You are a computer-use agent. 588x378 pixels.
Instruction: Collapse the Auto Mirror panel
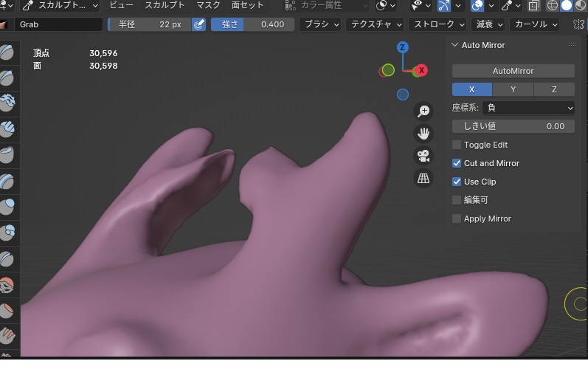click(x=455, y=45)
